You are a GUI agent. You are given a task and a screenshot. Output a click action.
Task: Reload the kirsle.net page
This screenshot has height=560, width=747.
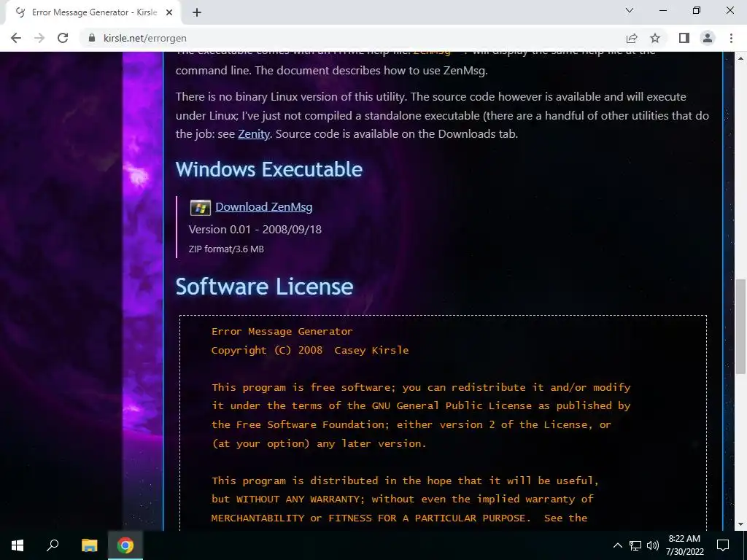(63, 38)
